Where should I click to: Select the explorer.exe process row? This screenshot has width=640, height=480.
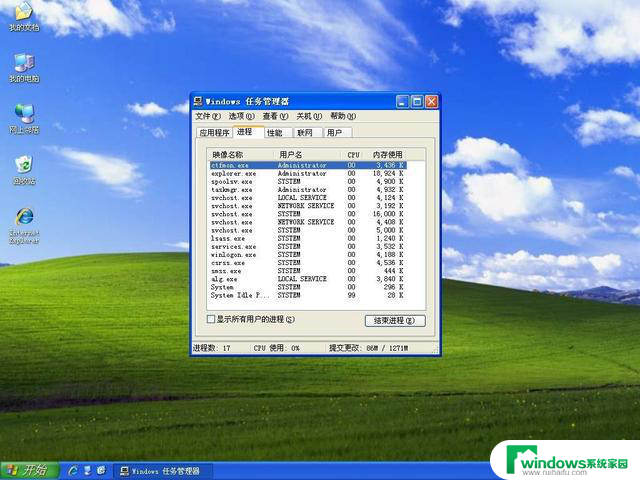pyautogui.click(x=308, y=173)
